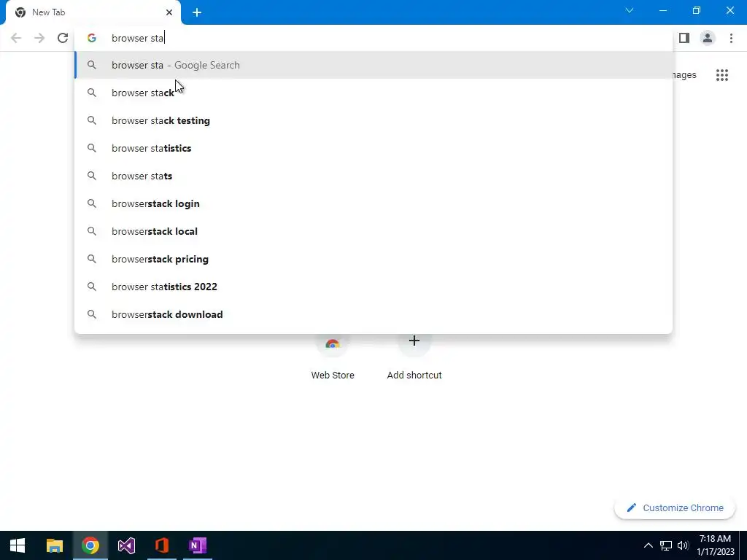This screenshot has width=747, height=560.
Task: Click the volume speaker tray icon
Action: (683, 545)
